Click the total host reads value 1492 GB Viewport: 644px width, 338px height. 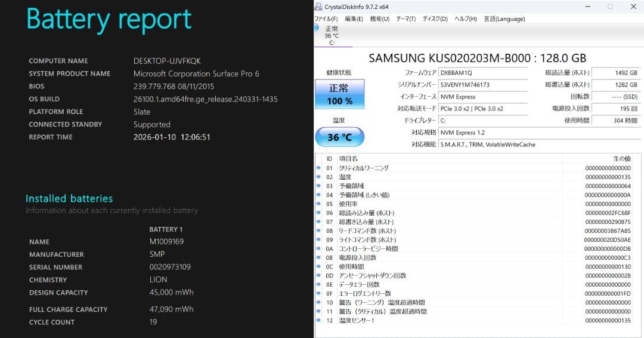(x=615, y=73)
